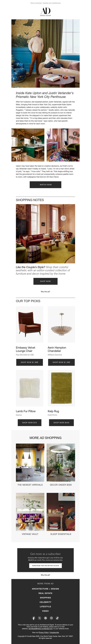This screenshot has height=644, width=91.
Task: Open the Pinterest icon in footer
Action: coord(45,618)
